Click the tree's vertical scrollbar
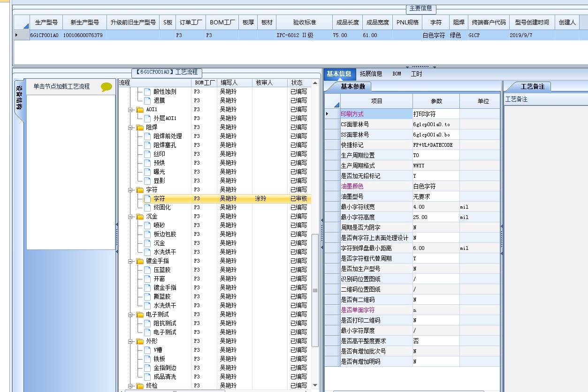Image resolution: width=588 pixels, height=392 pixels. (315, 290)
